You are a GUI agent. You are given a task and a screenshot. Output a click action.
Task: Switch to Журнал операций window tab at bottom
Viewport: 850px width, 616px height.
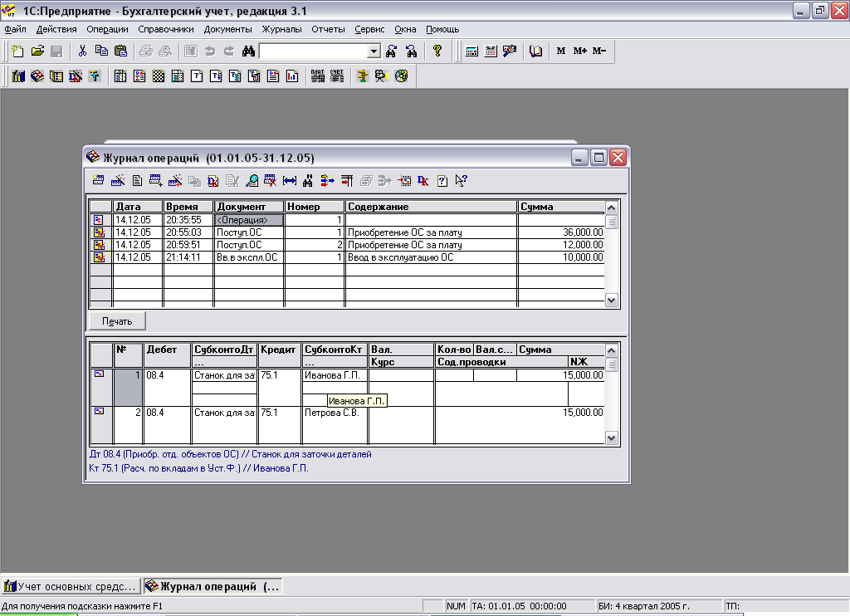point(212,586)
